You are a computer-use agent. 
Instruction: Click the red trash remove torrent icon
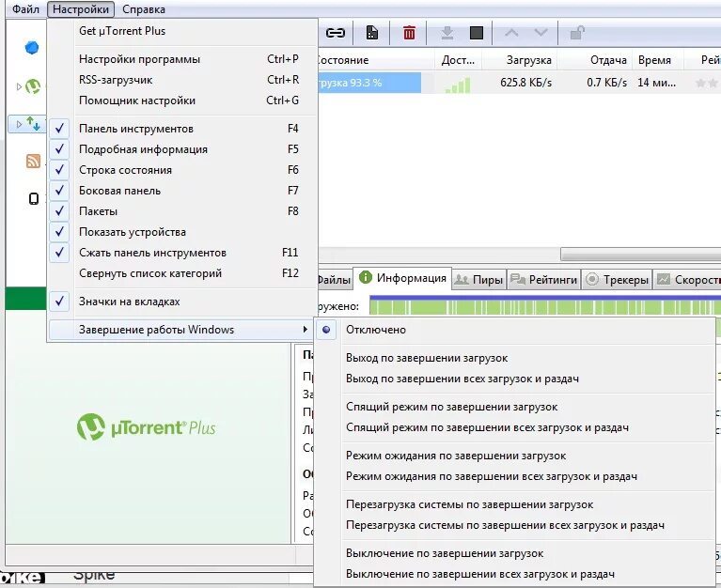pyautogui.click(x=409, y=33)
